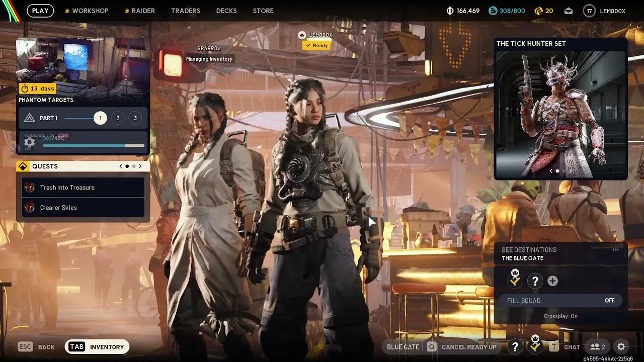Open The Tick Hunter Set preview image

560,114
